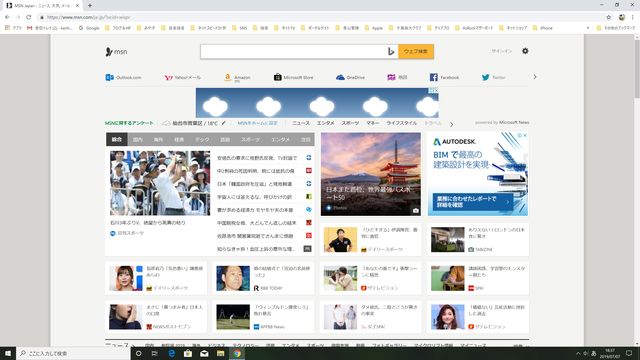Open the golf player headline photo
The width and height of the screenshot is (640, 360).
coord(160,183)
